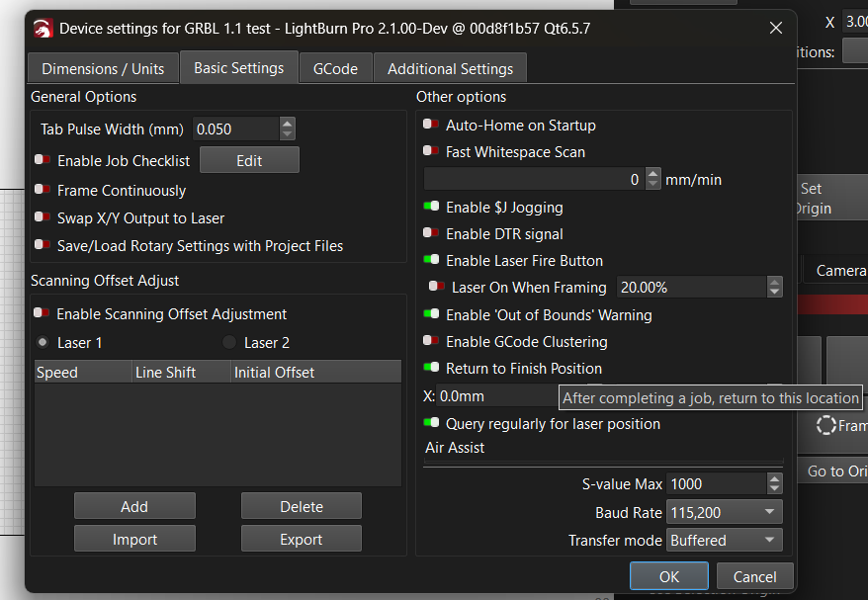This screenshot has width=868, height=600.
Task: Click the Speed column header
Action: pos(83,372)
